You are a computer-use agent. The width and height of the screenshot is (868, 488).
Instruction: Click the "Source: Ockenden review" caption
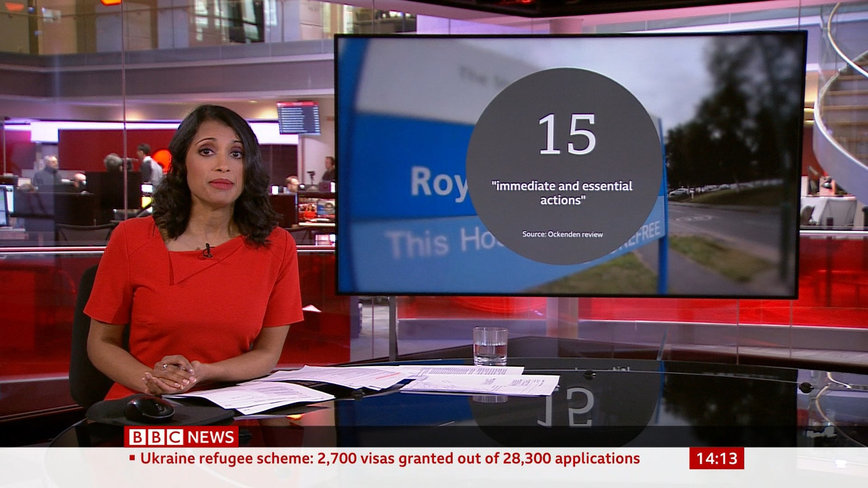562,235
